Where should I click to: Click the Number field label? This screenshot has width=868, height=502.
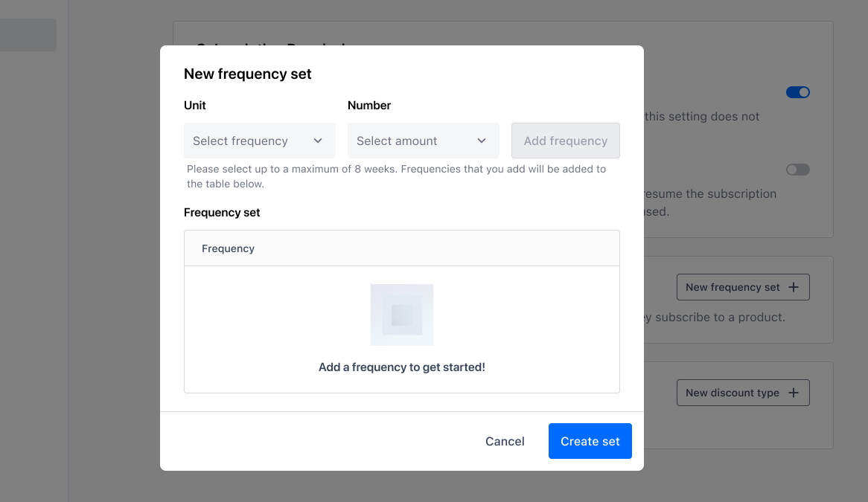369,106
